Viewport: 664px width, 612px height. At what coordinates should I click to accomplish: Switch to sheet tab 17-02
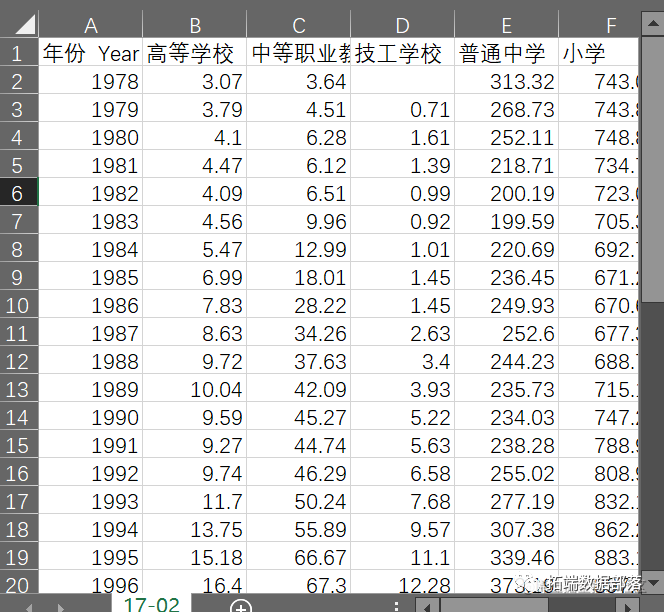[152, 604]
